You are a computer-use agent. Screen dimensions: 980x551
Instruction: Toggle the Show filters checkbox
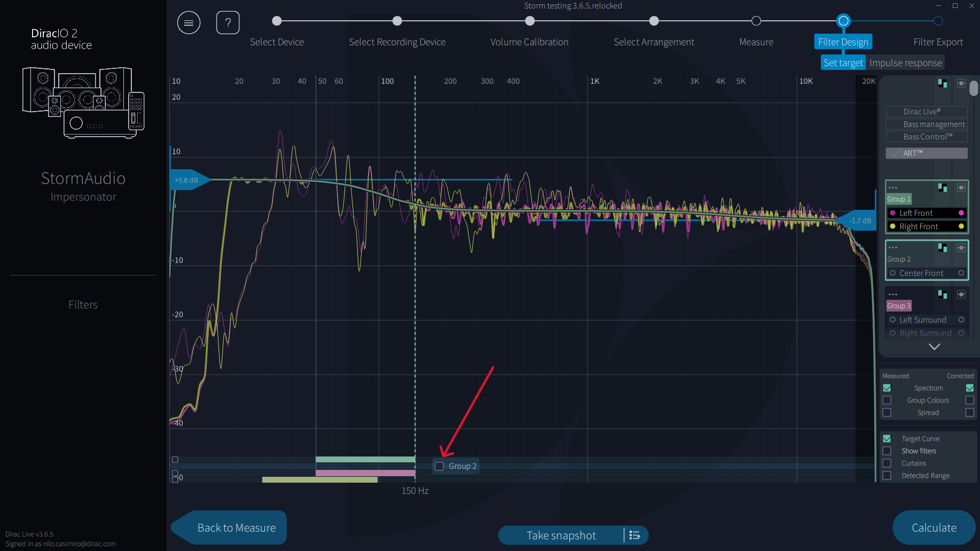(887, 451)
